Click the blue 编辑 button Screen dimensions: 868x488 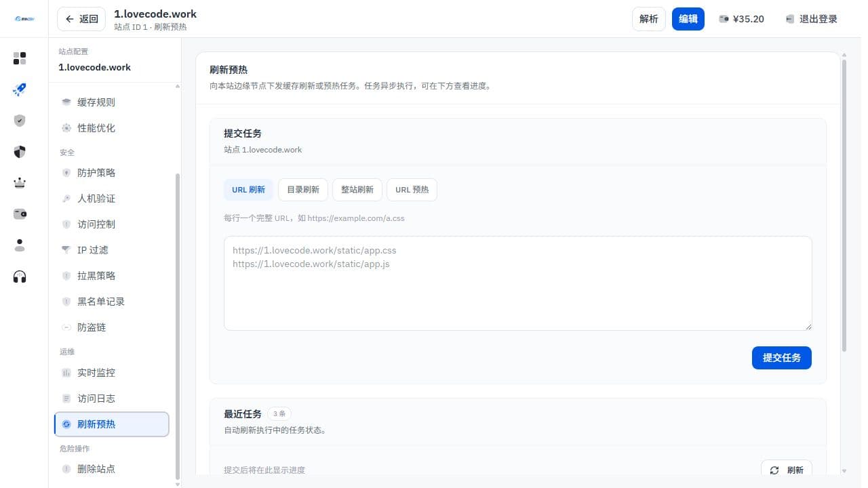tap(688, 19)
